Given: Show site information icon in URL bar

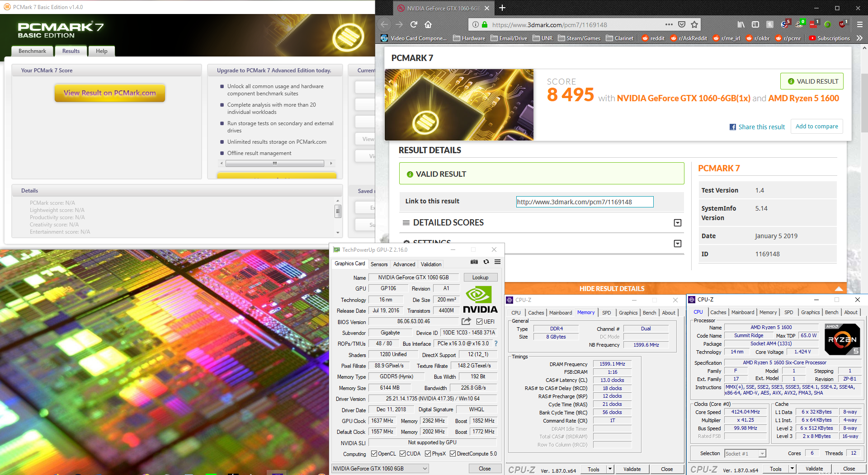Looking at the screenshot, I should (476, 24).
